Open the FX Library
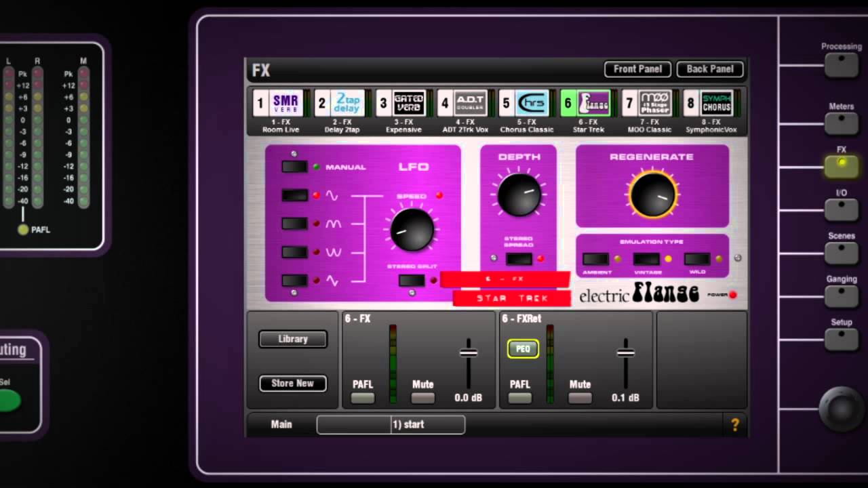The height and width of the screenshot is (488, 868). coord(293,340)
